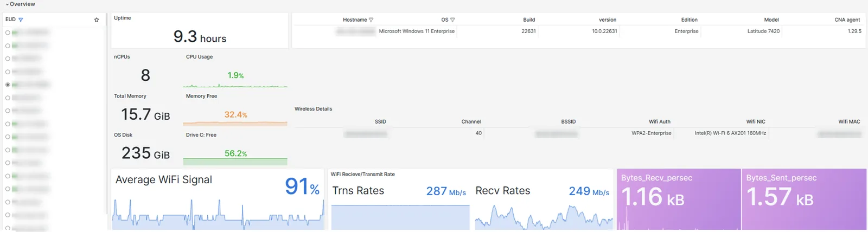Click the 249 Mb/s receive value

[589, 191]
